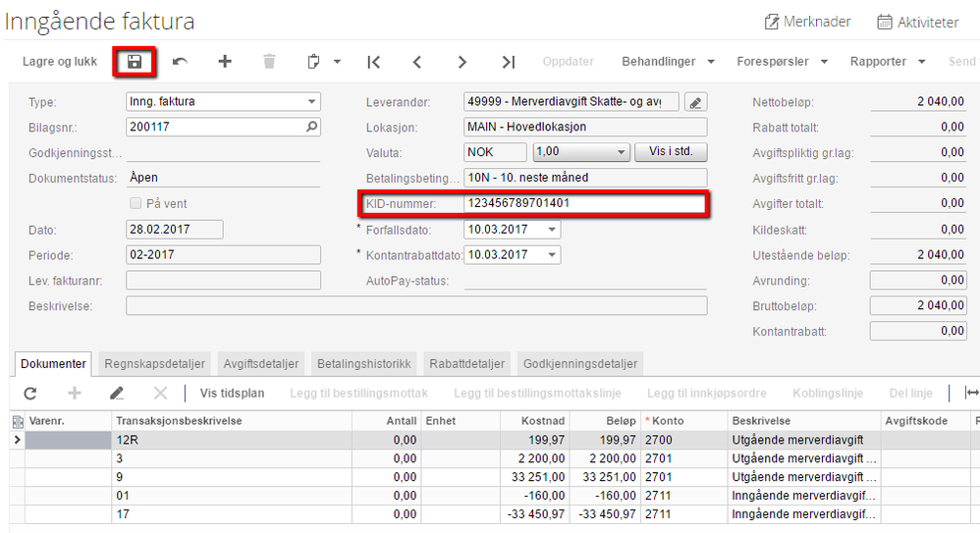Click the Lev. fakturanr field
The height and width of the screenshot is (533, 980).
click(x=223, y=281)
